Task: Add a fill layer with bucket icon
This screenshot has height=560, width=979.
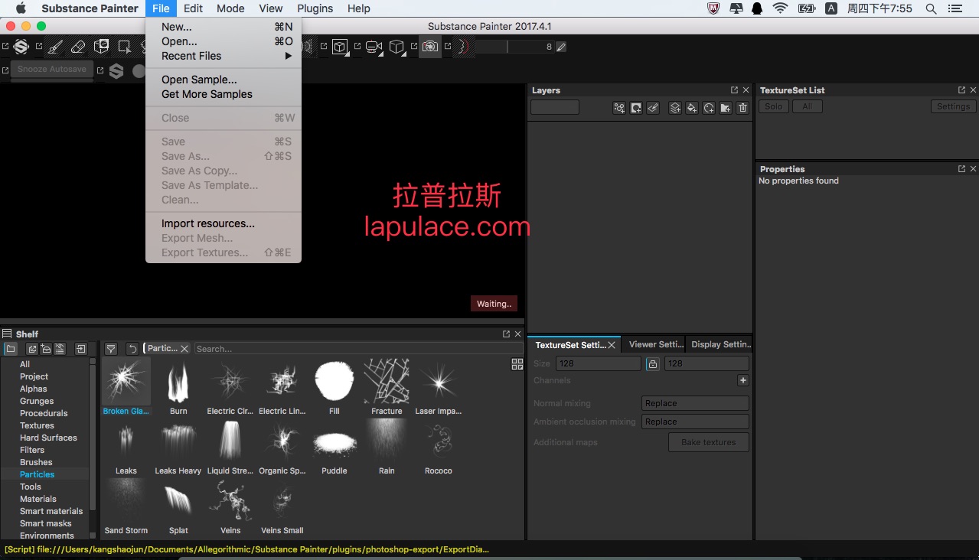Action: pyautogui.click(x=692, y=108)
